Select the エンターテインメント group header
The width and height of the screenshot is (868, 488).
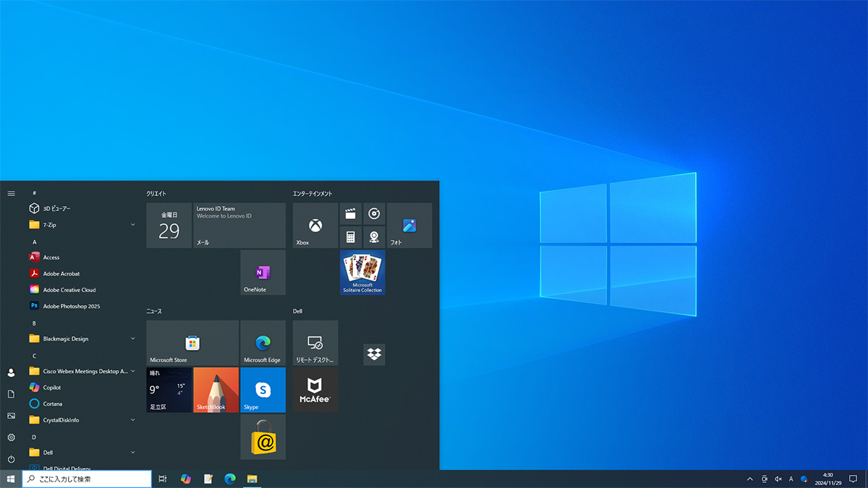click(x=312, y=194)
